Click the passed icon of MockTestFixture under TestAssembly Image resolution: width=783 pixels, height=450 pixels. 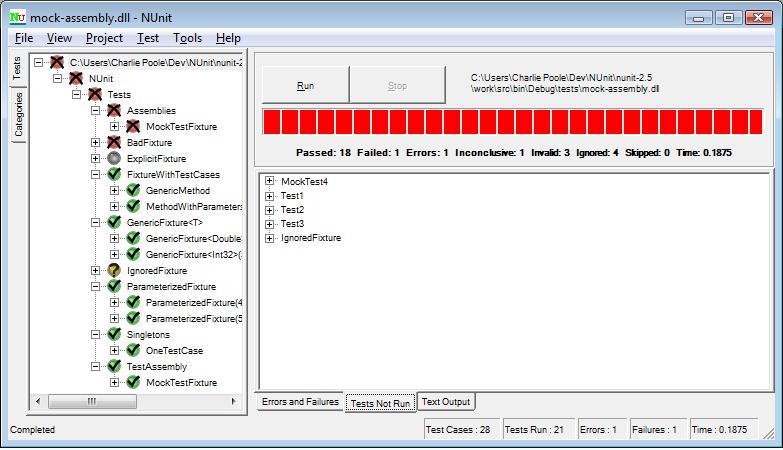point(133,382)
